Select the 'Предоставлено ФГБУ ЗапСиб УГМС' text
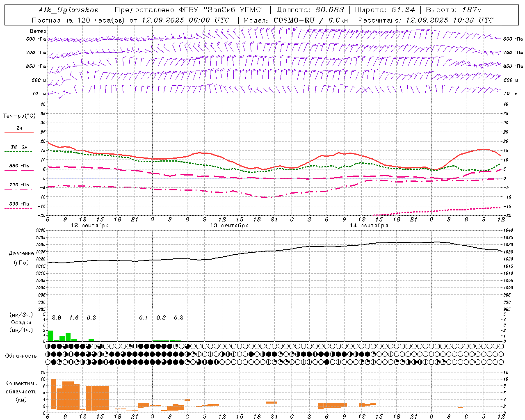 coord(190,10)
